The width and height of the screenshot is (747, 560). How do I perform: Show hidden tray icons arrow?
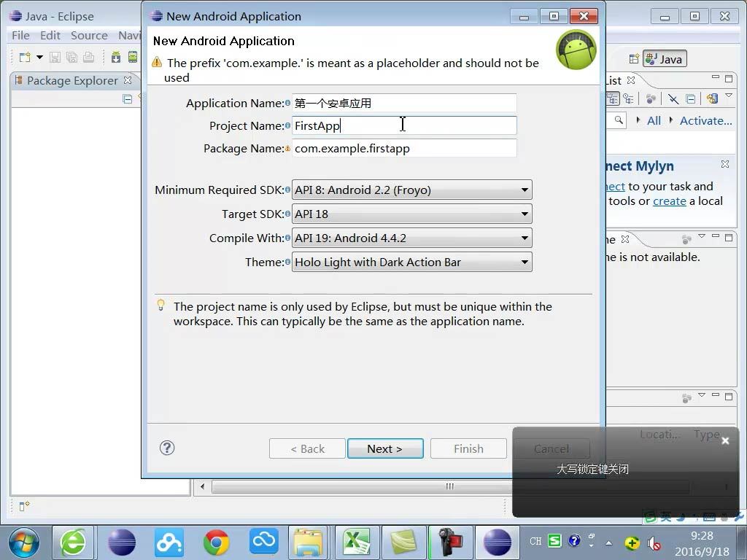pos(608,542)
